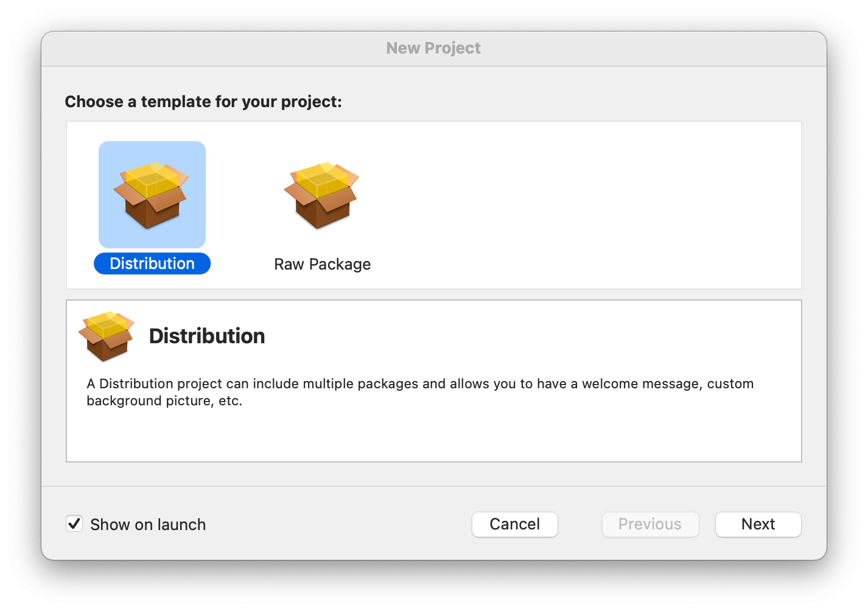Viewport: 868px width, 611px height.
Task: Click the Raw Package template label
Action: 322,264
